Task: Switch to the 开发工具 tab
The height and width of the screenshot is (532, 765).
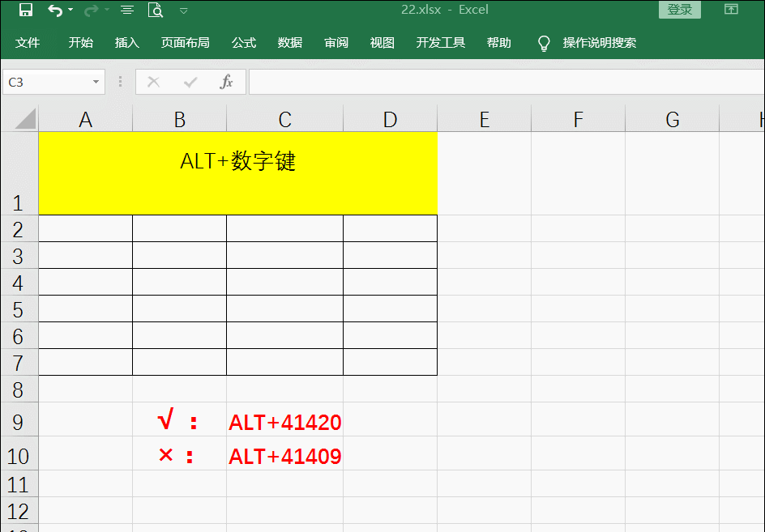Action: pos(441,43)
